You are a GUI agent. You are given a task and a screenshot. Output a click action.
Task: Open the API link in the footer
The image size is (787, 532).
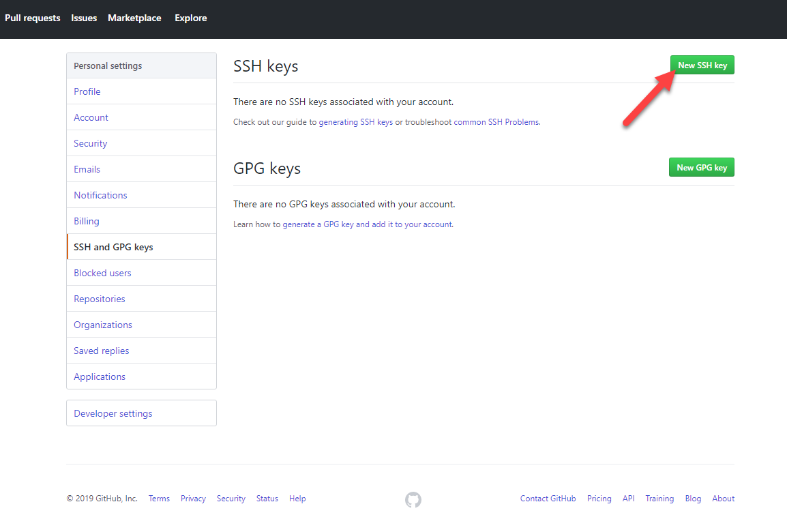(x=628, y=499)
